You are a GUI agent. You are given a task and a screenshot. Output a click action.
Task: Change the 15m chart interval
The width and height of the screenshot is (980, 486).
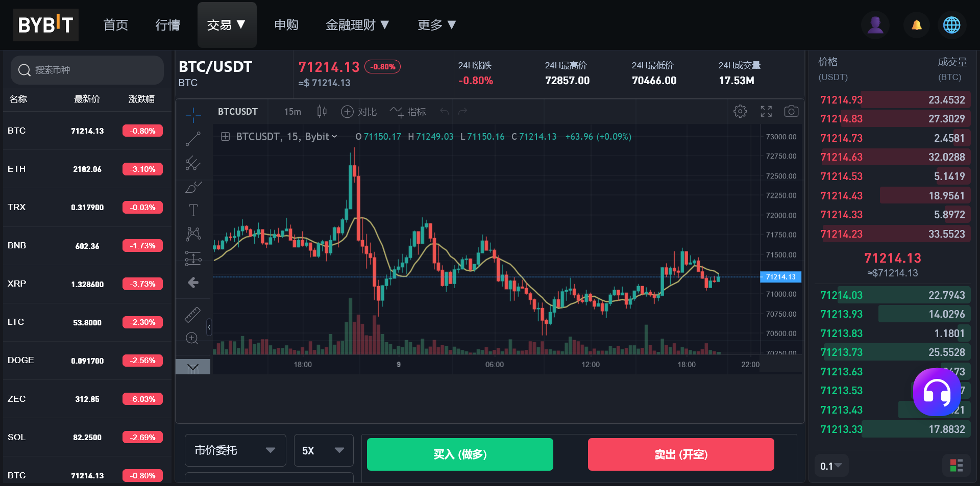click(x=292, y=112)
